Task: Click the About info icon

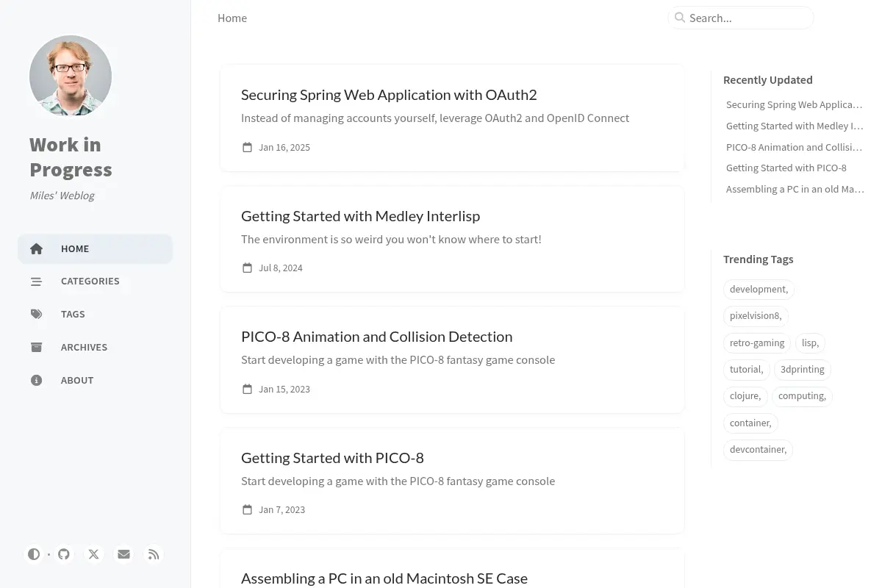Action: (36, 380)
